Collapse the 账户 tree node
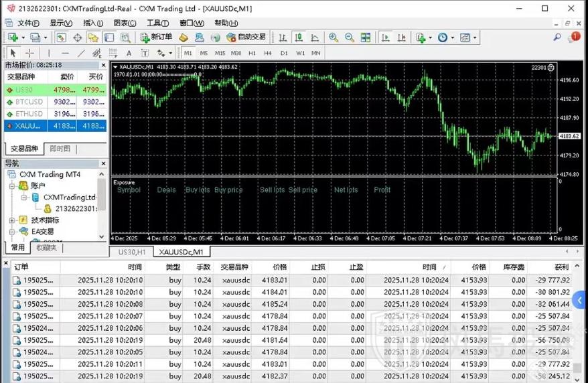The height and width of the screenshot is (383, 588). 12,185
